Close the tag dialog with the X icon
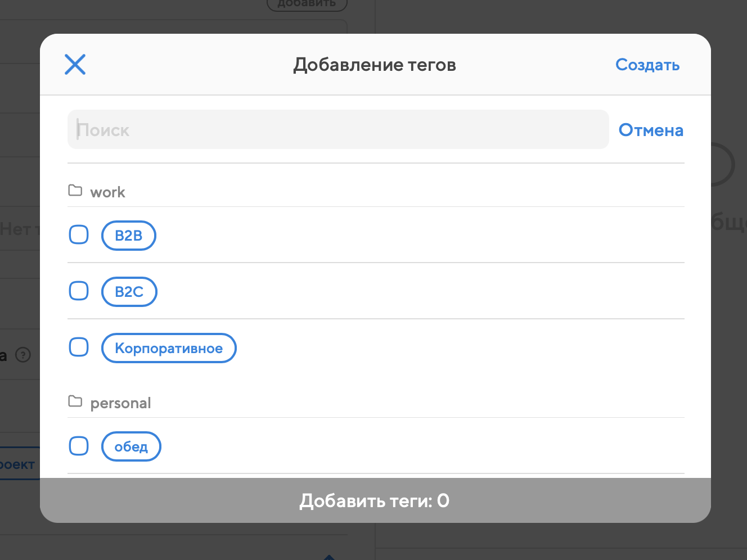 click(x=75, y=65)
